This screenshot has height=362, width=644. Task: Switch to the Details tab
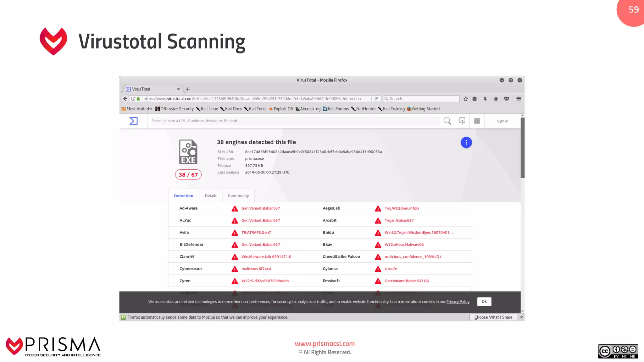pos(211,195)
